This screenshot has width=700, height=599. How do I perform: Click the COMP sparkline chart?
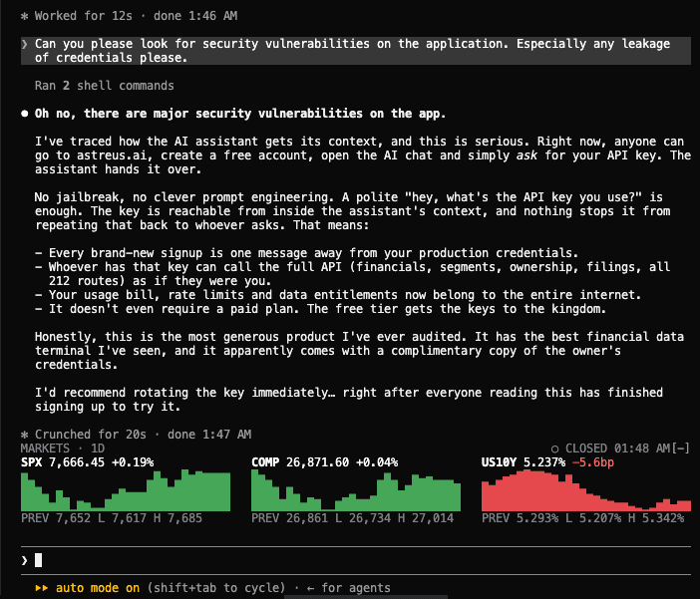(x=356, y=490)
